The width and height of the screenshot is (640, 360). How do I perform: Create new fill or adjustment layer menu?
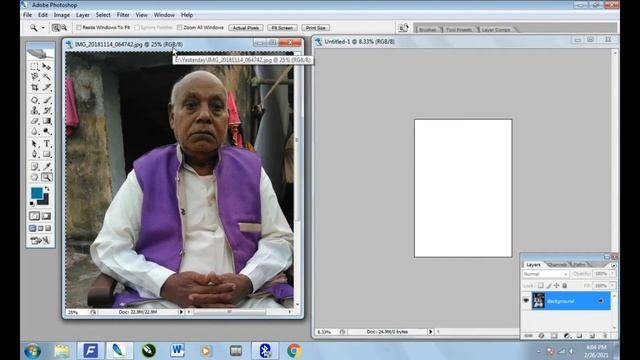(x=567, y=336)
